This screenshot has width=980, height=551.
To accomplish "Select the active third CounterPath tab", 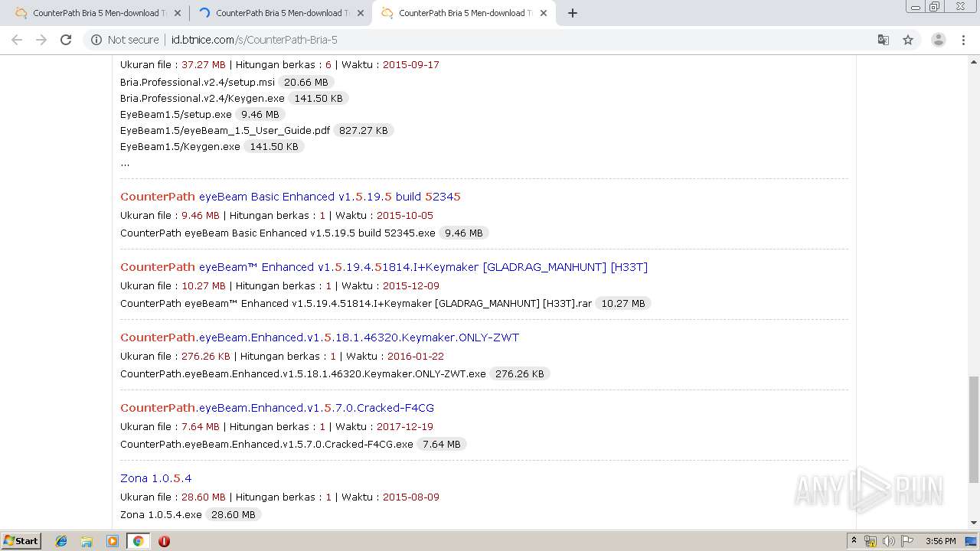I will click(x=463, y=13).
